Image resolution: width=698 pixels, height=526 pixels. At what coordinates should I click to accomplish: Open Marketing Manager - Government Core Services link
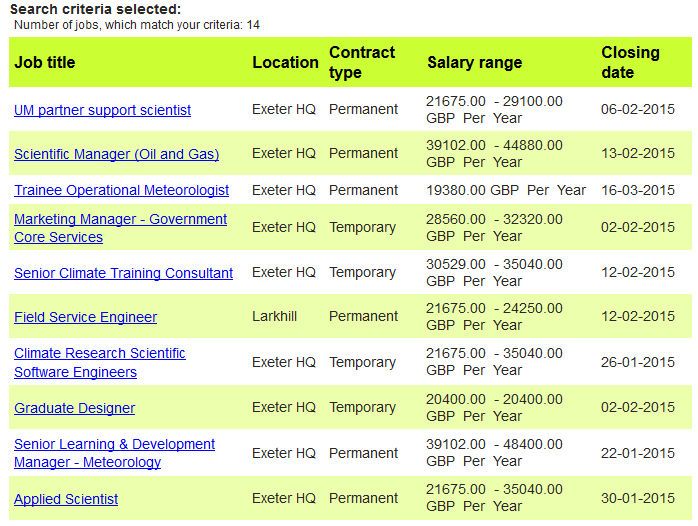click(x=121, y=228)
